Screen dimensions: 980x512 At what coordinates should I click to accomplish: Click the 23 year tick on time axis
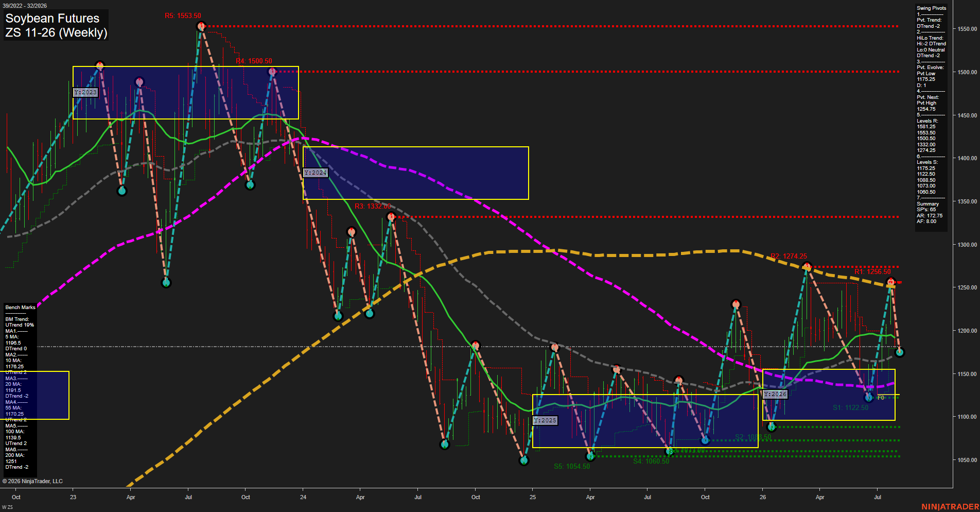73,497
